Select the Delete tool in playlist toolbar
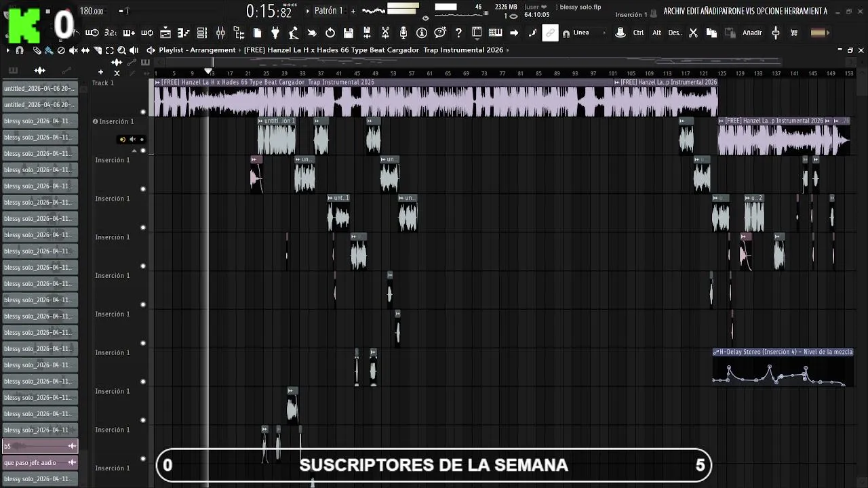 coord(61,50)
